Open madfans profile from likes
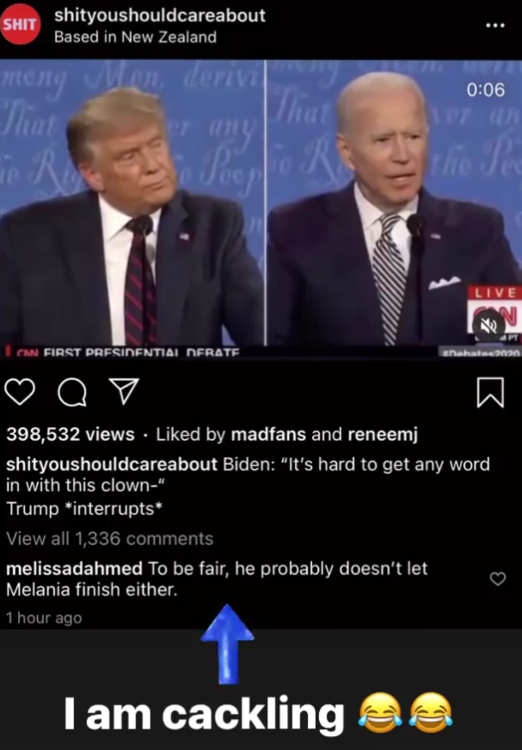 [x=268, y=434]
